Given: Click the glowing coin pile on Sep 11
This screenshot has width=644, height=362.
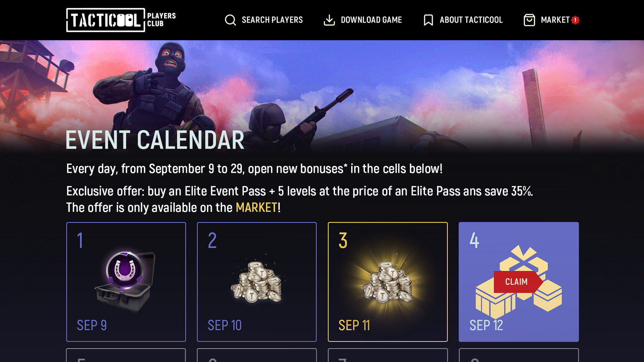Looking at the screenshot, I should pos(387,282).
